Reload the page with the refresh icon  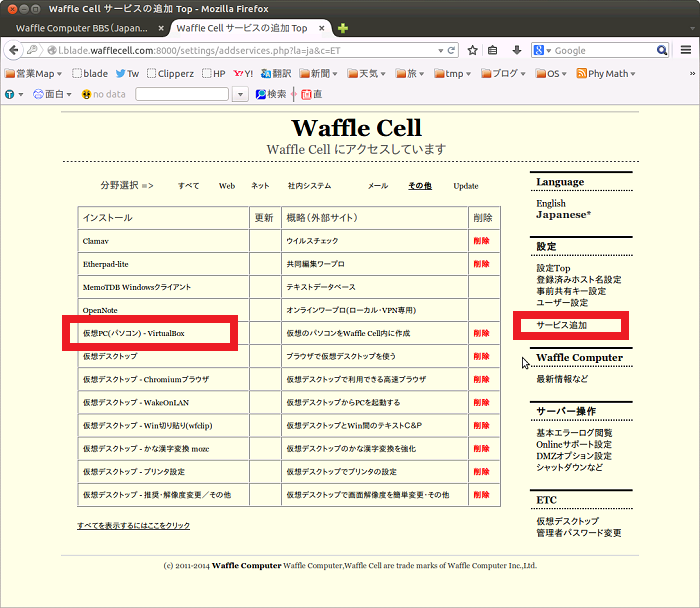pos(451,50)
